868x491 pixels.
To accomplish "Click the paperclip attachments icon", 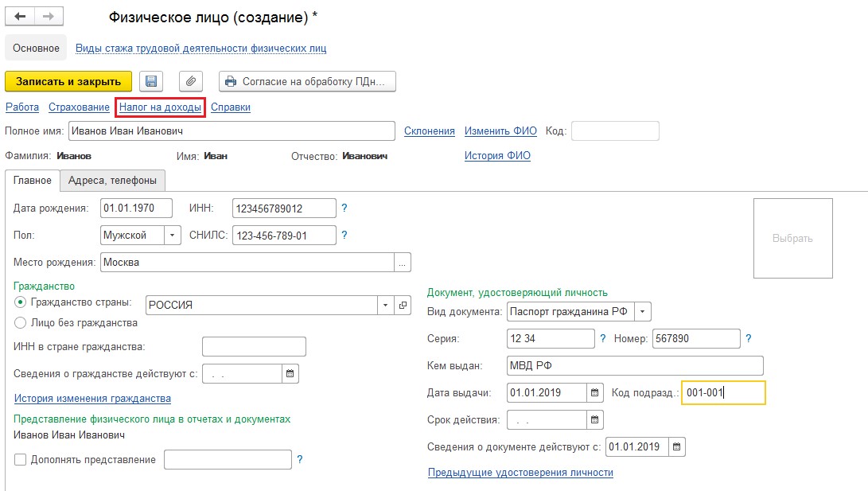I will click(191, 81).
